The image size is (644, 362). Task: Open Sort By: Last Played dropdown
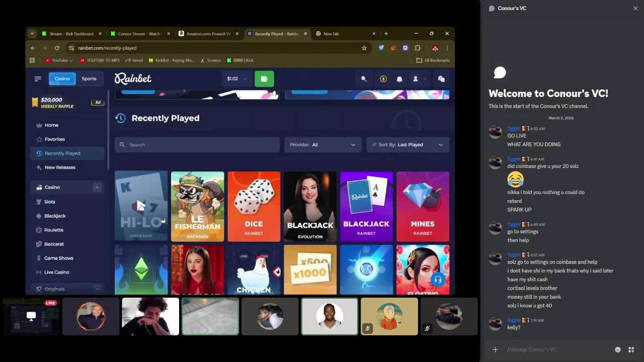coord(408,145)
